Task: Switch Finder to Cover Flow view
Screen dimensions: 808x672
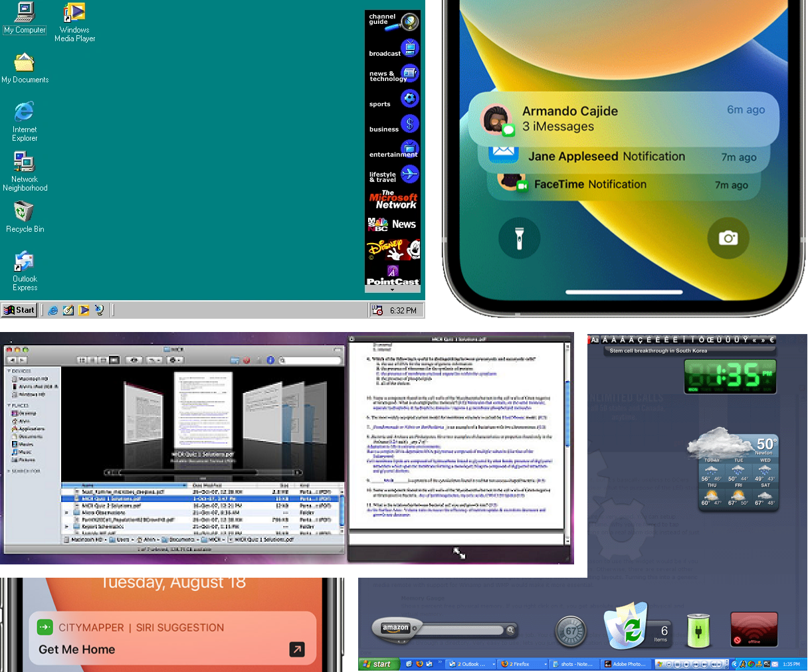Action: 114,360
